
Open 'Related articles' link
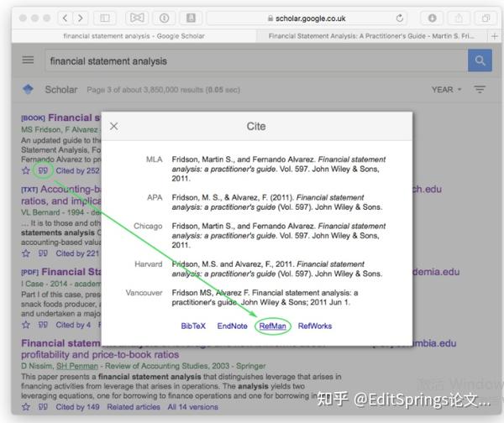(134, 407)
